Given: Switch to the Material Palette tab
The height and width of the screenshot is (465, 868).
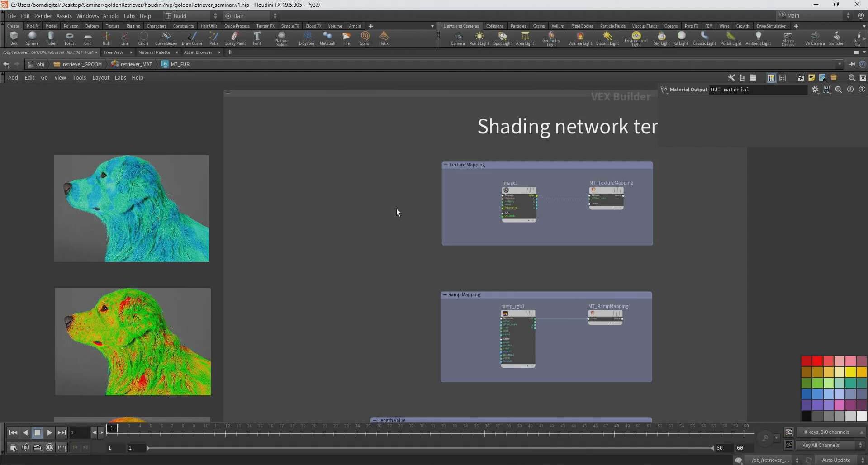Looking at the screenshot, I should coord(154,52).
